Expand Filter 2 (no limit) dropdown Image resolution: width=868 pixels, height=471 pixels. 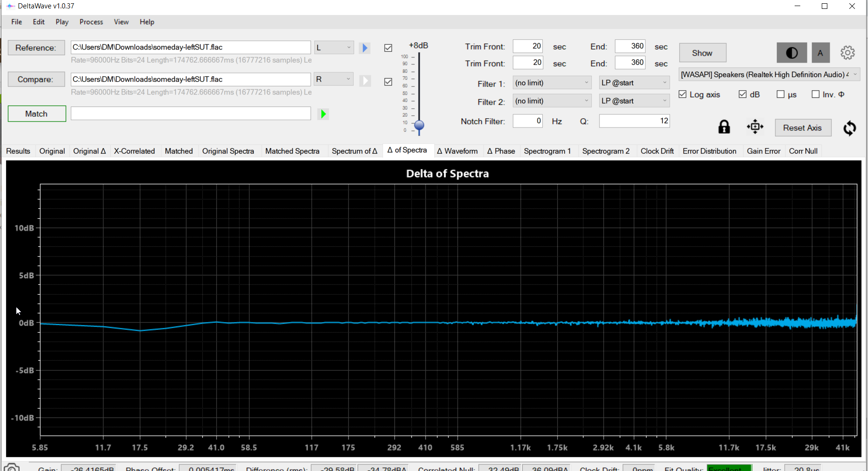(x=552, y=101)
